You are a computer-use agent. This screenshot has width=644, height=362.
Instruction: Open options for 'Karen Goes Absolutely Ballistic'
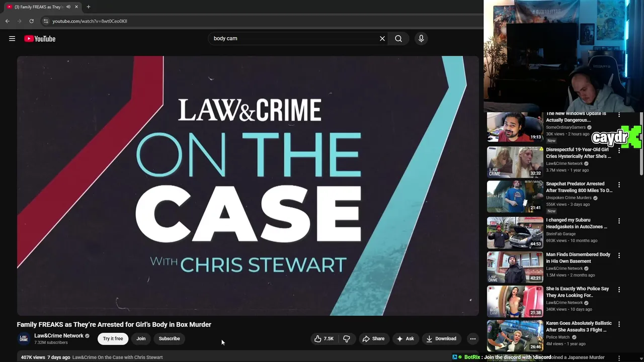pos(619,324)
